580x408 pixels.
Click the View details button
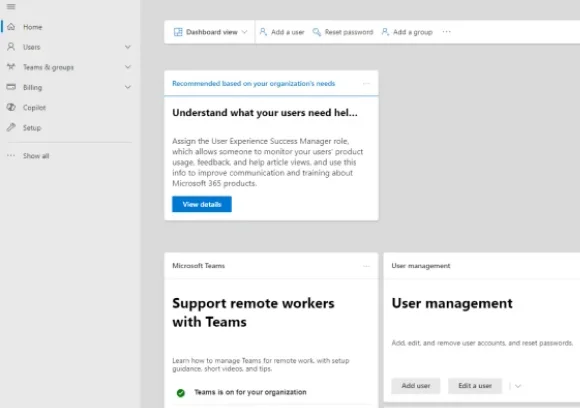coord(202,204)
